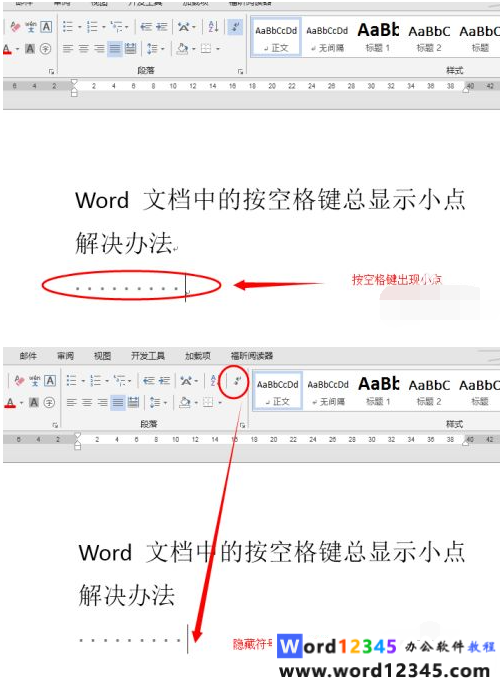
Task: Apply 标题 2 style in upper gallery
Action: tap(429, 37)
